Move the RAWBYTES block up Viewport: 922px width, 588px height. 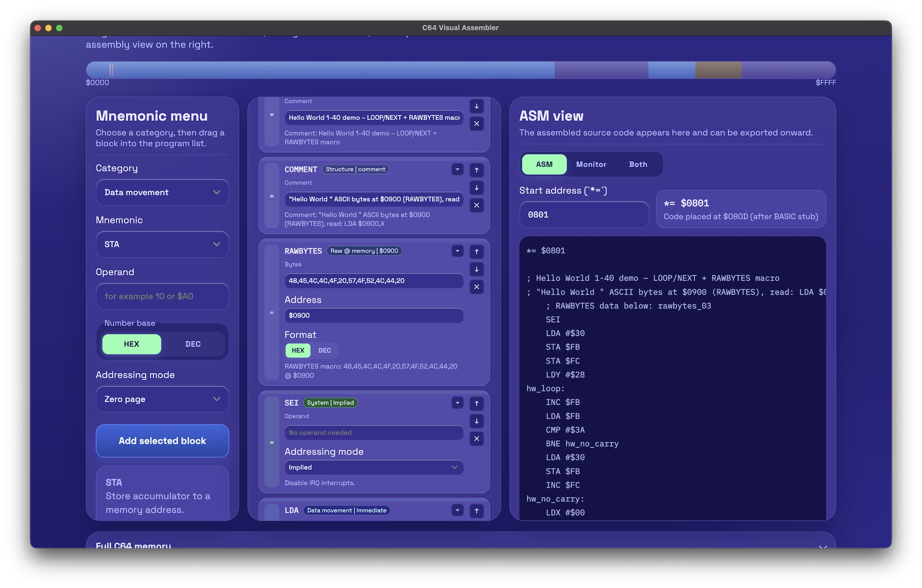click(x=476, y=252)
